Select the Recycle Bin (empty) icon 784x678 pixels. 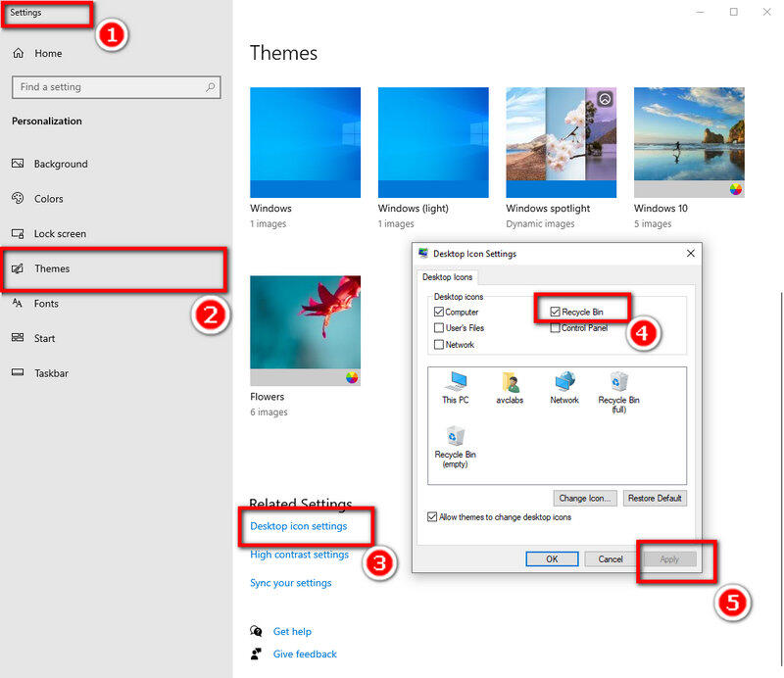point(455,438)
